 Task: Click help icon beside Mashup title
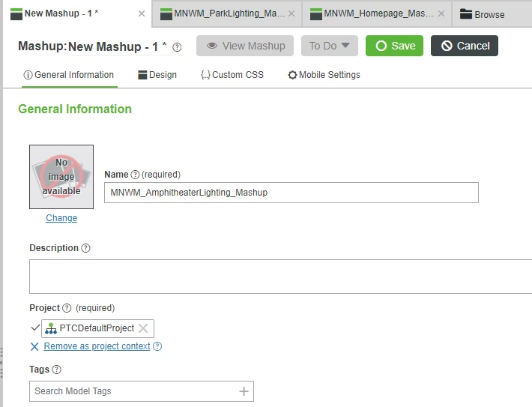[x=177, y=46]
